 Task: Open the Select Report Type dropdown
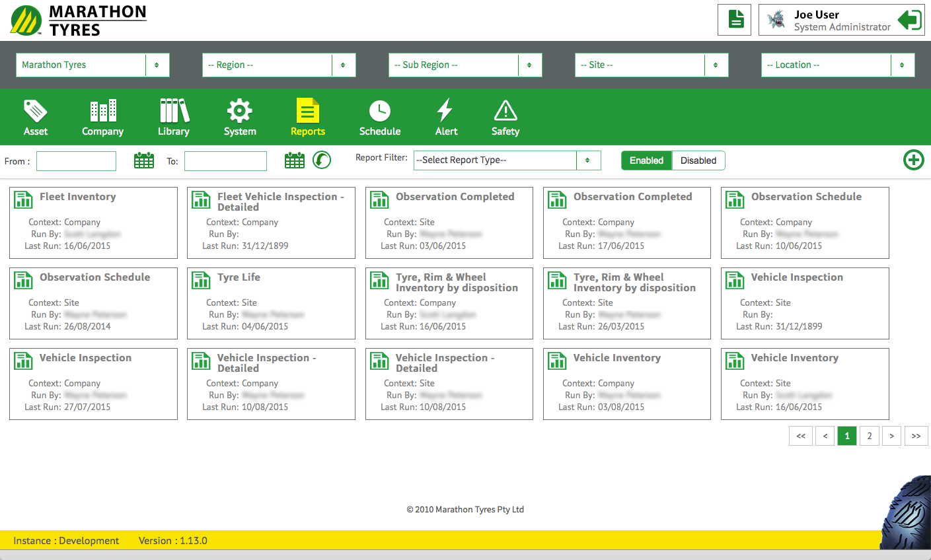coord(507,160)
